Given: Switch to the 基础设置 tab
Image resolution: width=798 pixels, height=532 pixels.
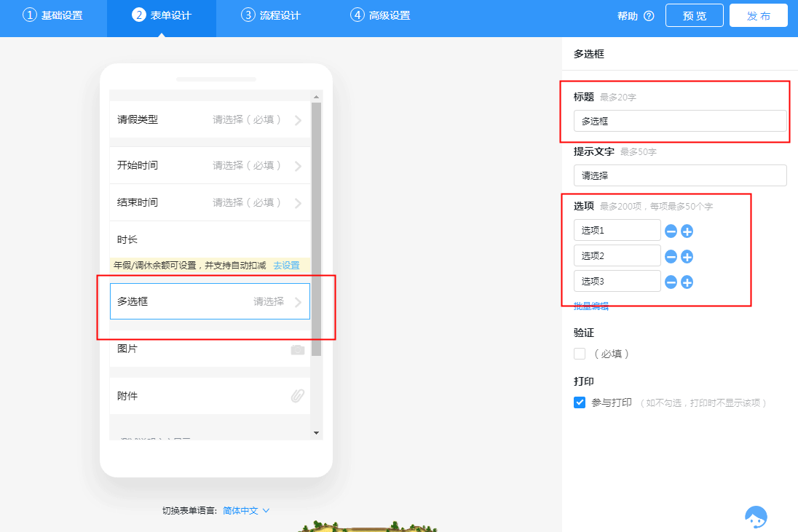Looking at the screenshot, I should (x=52, y=15).
